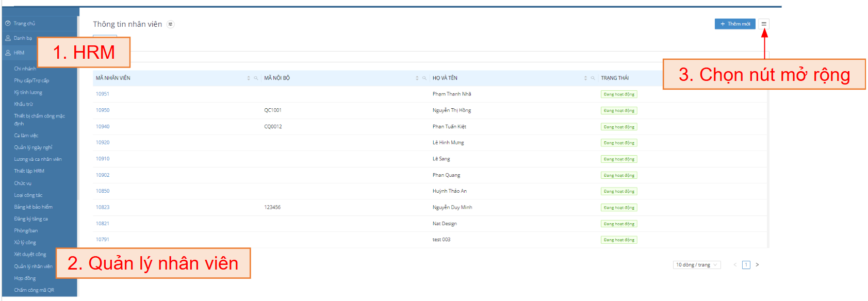
Task: Click search icon in Họ và tên column
Action: 593,78
